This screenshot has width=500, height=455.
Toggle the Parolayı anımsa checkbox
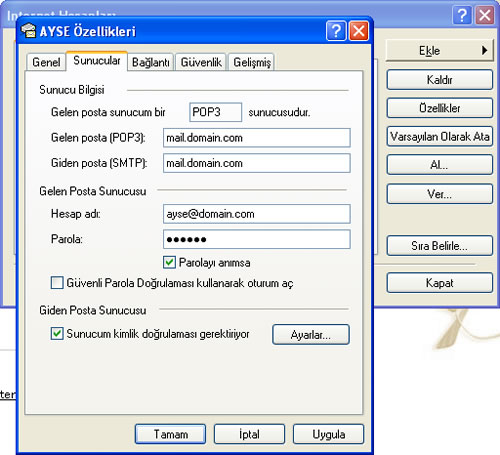click(x=169, y=262)
